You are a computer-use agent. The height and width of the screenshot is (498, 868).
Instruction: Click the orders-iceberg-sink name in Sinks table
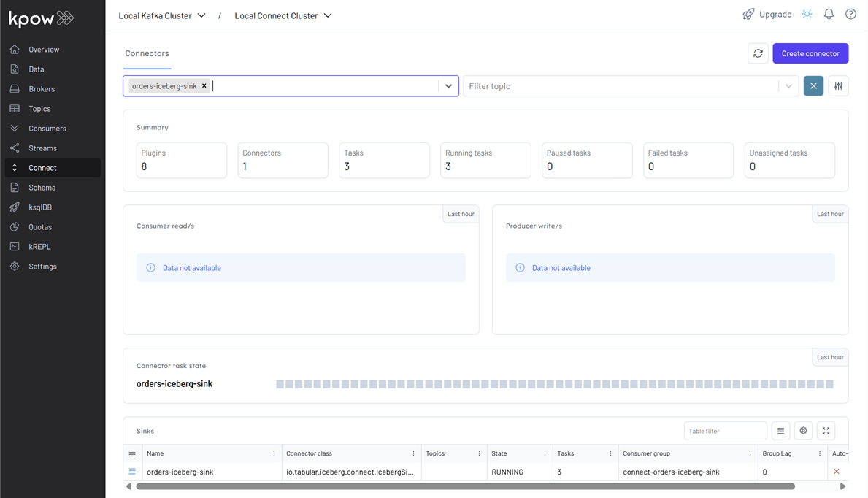pos(180,472)
